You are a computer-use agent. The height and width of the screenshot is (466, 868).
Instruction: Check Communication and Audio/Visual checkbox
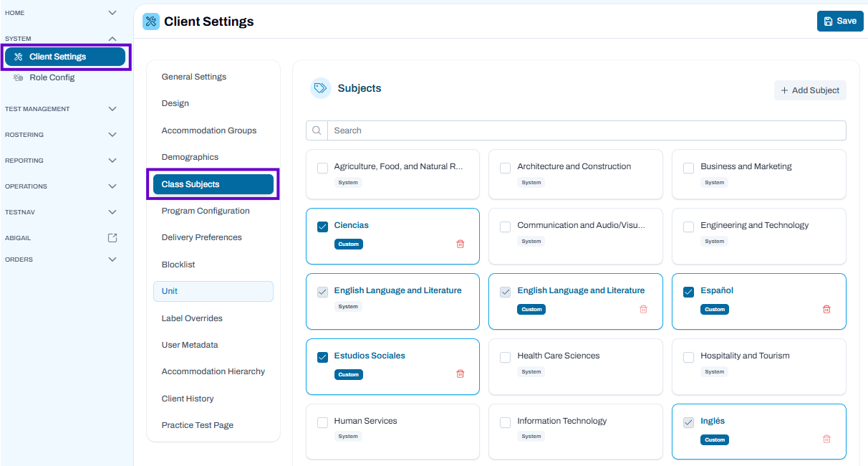pos(506,227)
